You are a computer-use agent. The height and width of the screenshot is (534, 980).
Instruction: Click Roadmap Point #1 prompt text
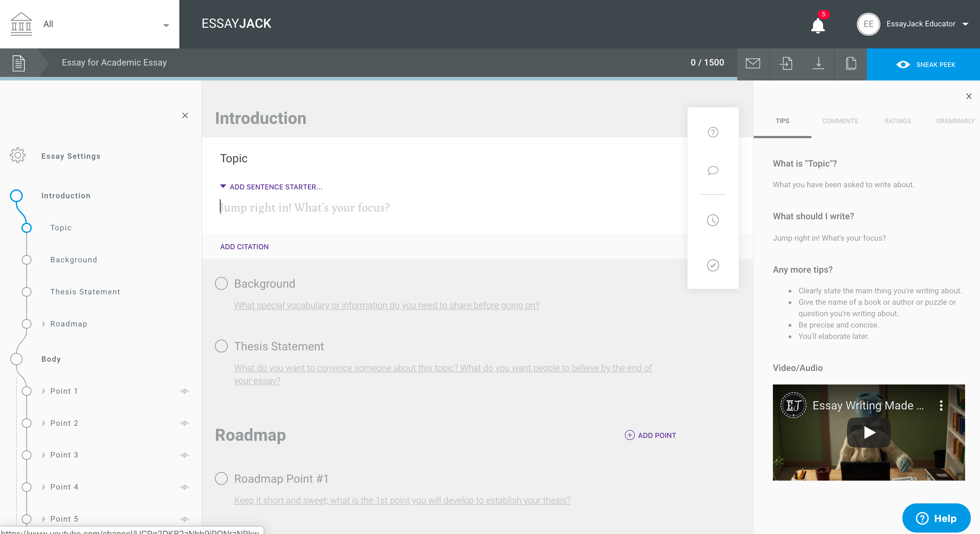[x=402, y=500]
